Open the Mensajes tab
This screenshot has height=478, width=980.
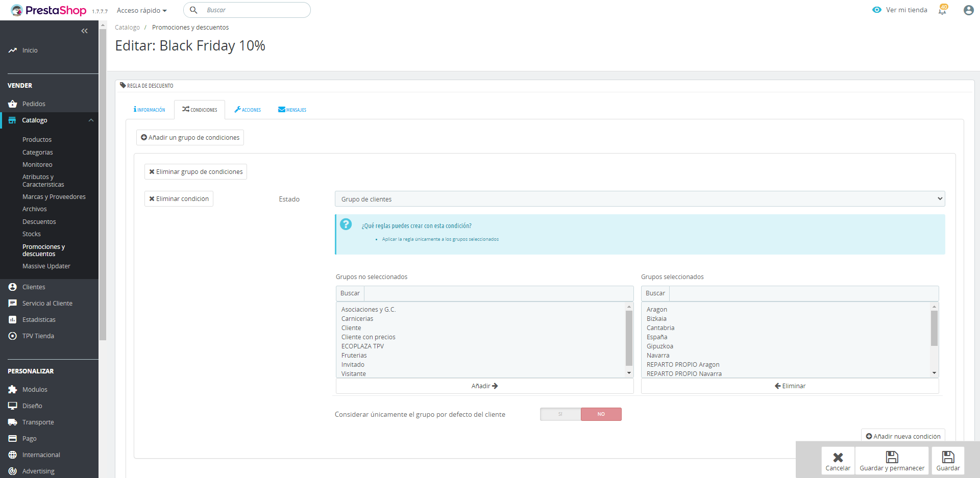coord(292,110)
